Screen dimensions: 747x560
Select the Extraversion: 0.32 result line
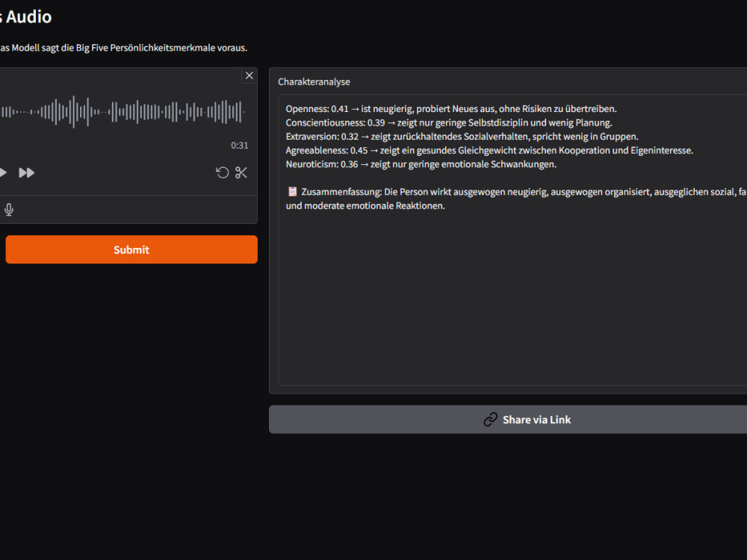[x=462, y=137]
